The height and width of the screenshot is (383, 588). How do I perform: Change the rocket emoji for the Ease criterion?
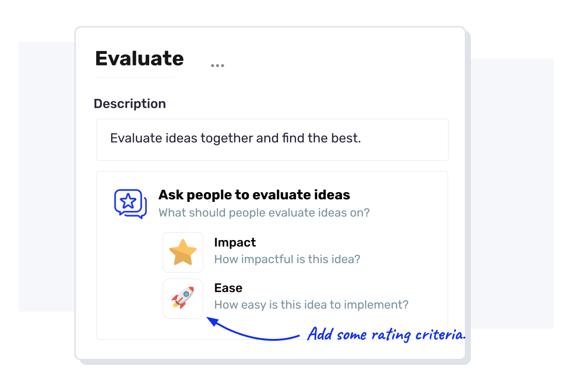(x=183, y=299)
